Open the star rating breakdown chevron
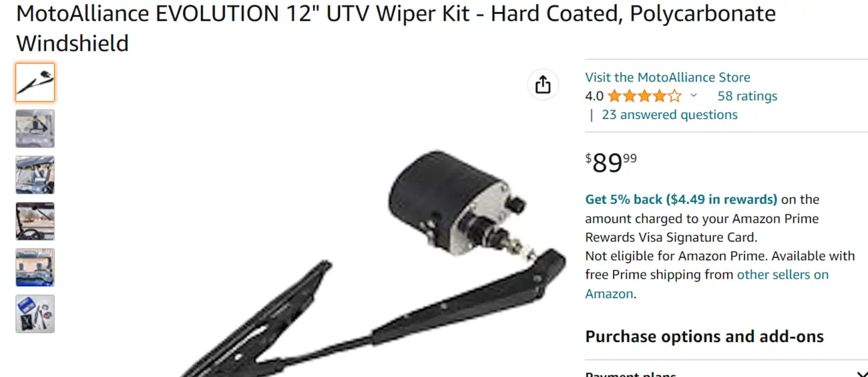Viewport: 868px width, 377px height. 693,96
